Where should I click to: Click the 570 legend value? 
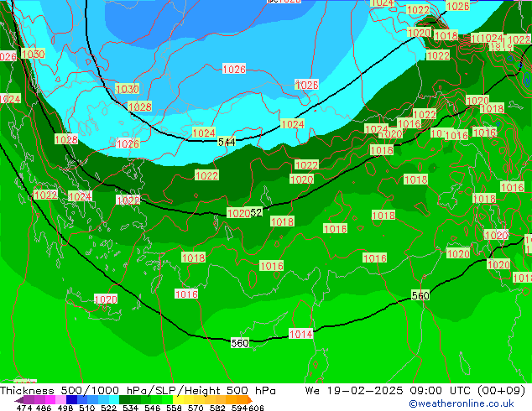click(x=196, y=408)
